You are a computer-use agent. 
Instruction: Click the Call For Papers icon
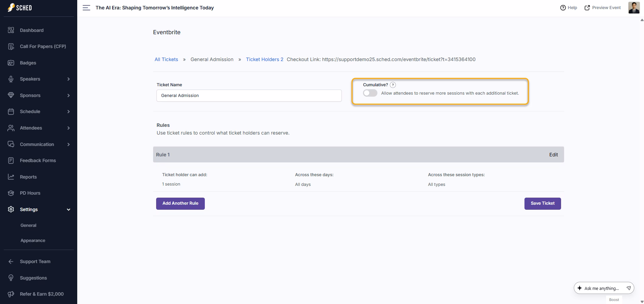(11, 46)
